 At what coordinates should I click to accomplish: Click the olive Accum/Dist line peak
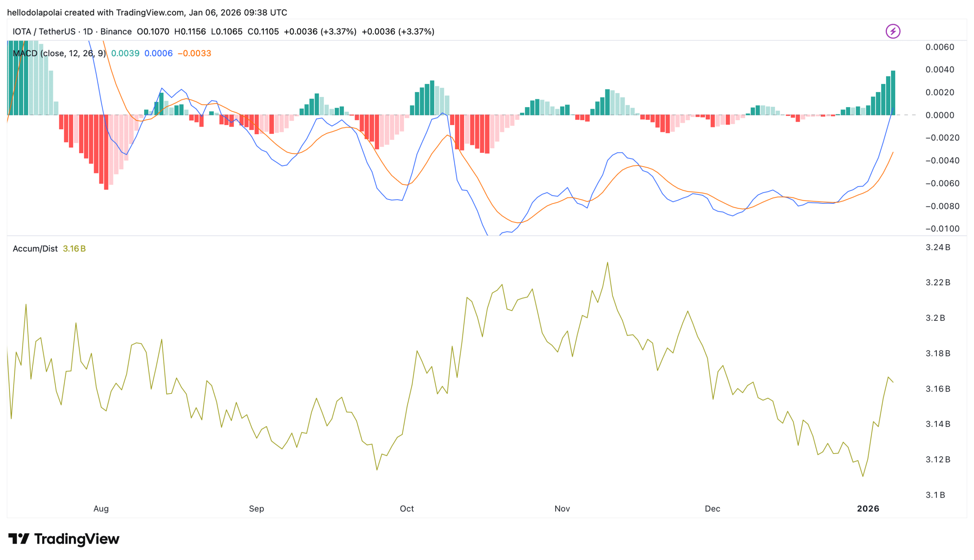(608, 262)
